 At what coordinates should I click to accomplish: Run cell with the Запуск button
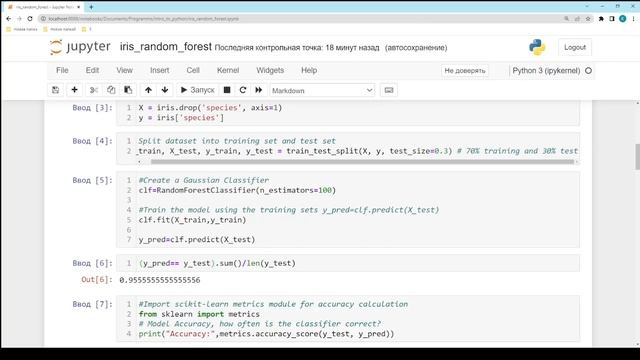click(x=197, y=90)
